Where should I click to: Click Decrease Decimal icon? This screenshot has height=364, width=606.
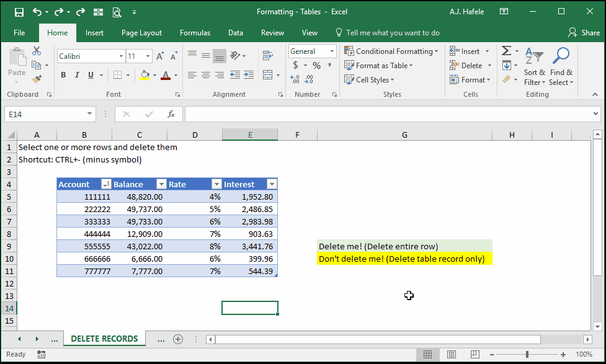(x=309, y=79)
